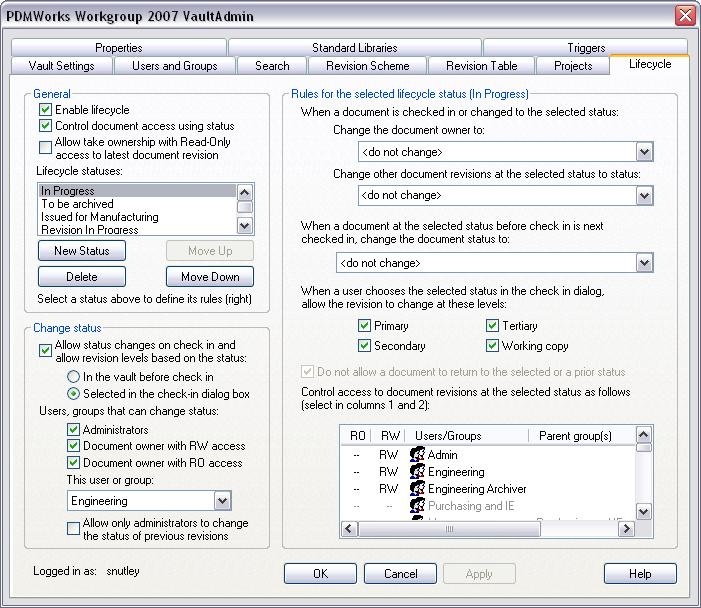Toggle Enable lifecycle checkbox
701x608 pixels.
[x=45, y=110]
